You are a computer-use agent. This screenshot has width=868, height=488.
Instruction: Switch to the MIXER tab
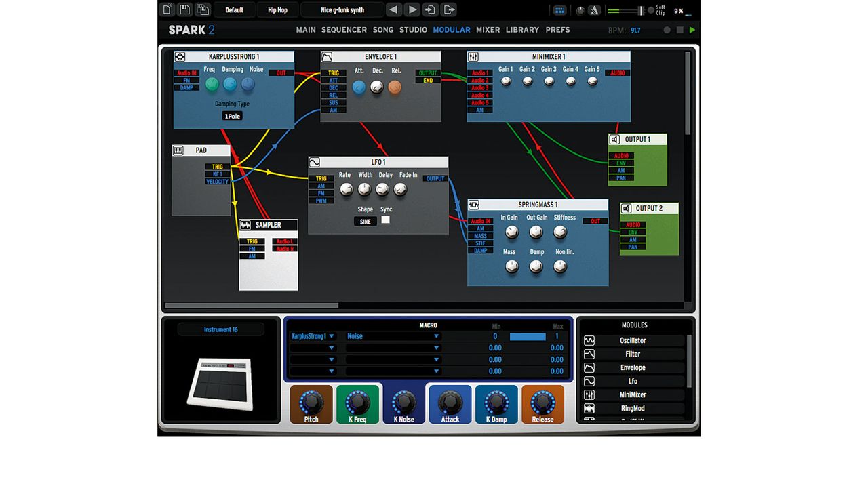click(x=488, y=30)
